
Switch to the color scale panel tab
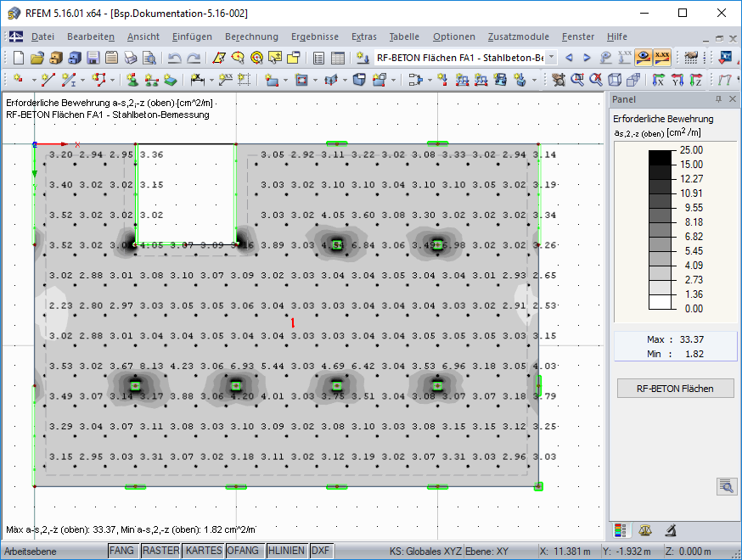(x=621, y=530)
